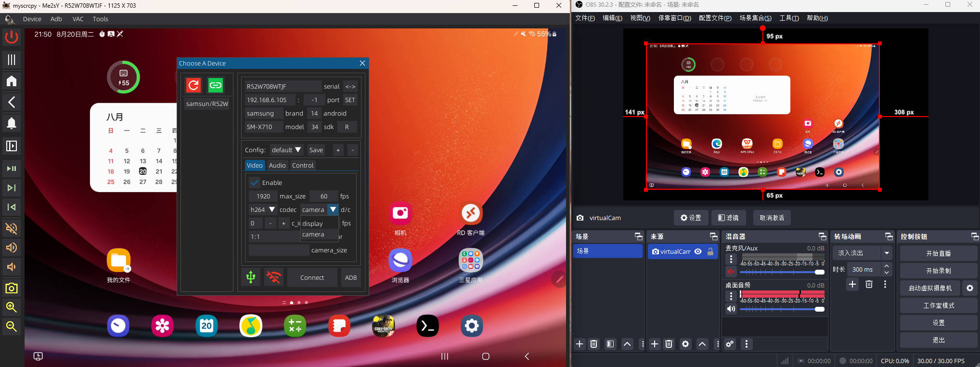Pop out the 混音器 dock icon
This screenshot has width=980, height=367.
coord(823,236)
